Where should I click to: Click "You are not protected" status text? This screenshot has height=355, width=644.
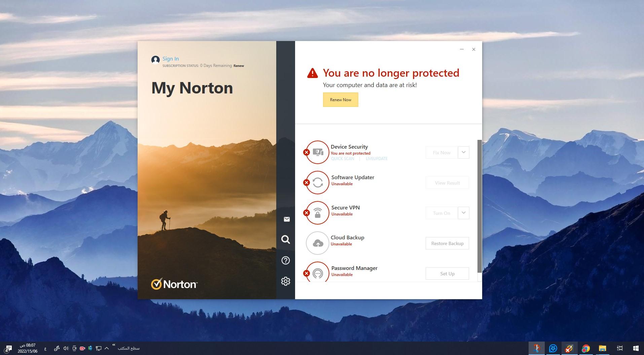(351, 153)
